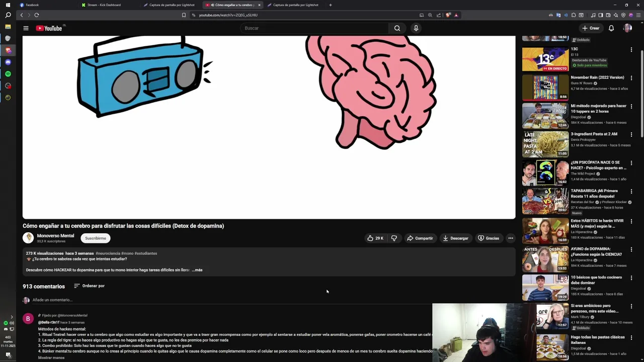Screen dimensions: 644x362
Task: Bookmark this page icon in address bar
Action: (x=184, y=15)
